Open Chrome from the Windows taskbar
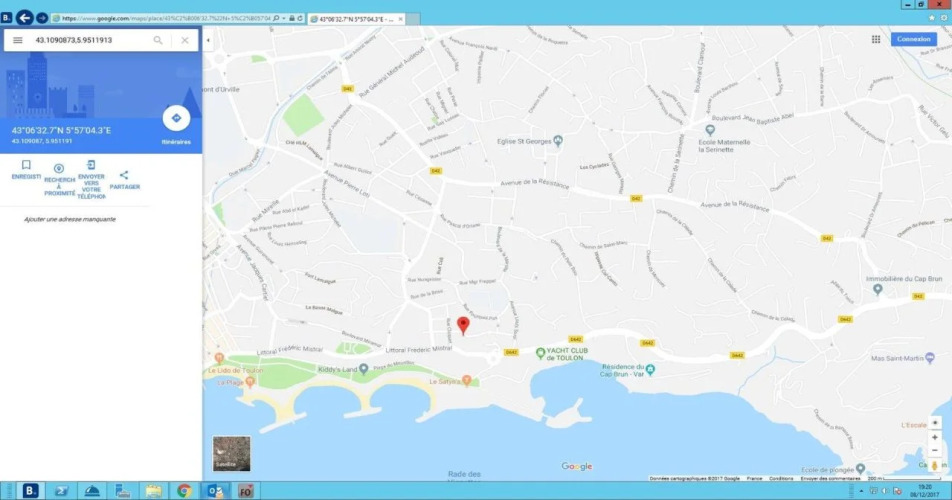Image resolution: width=952 pixels, height=500 pixels. 184,490
